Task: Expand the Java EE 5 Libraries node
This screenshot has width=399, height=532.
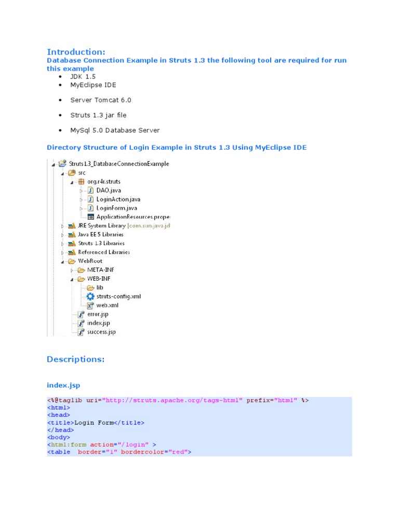Action: coord(62,235)
